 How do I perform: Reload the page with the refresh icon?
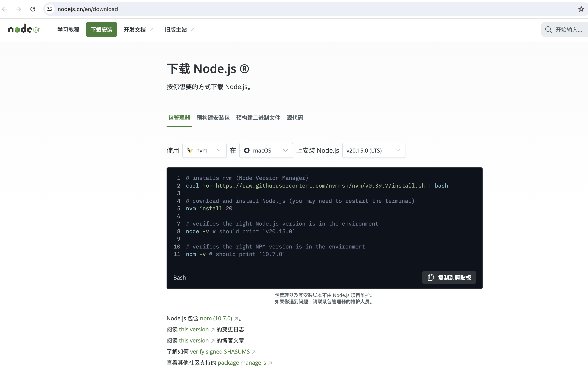coord(33,9)
